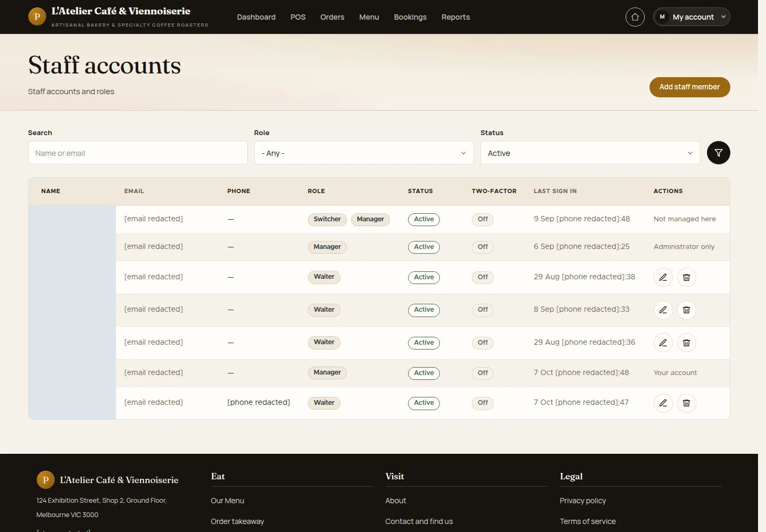Viewport: 766px width, 532px height.
Task: Expand the My account menu
Action: [692, 17]
